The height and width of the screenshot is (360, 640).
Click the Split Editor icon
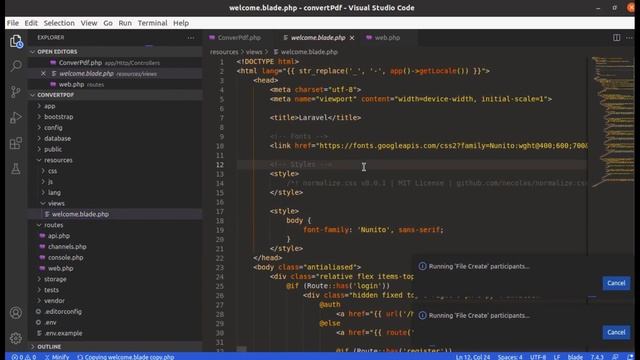(x=616, y=38)
